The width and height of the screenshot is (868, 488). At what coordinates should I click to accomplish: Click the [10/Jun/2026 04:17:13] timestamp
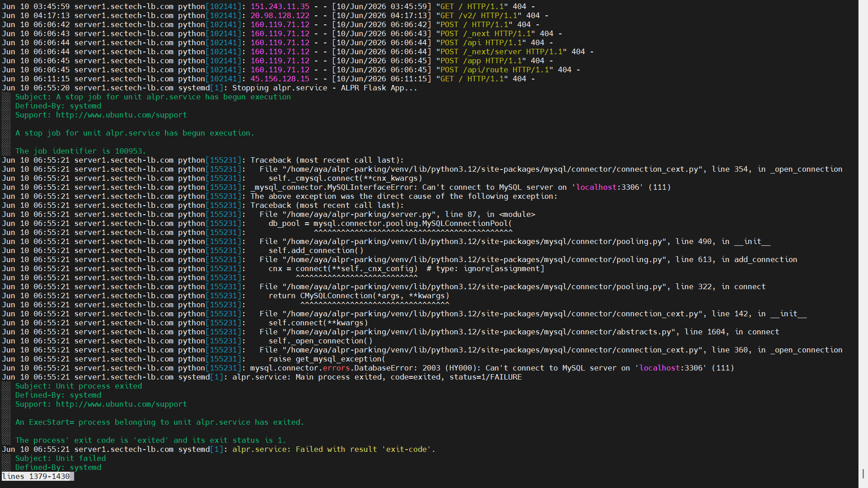tap(382, 15)
